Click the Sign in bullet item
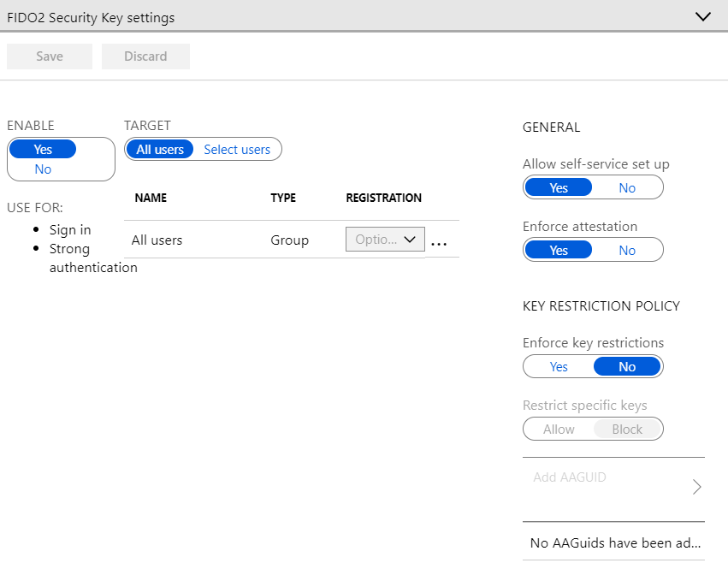The image size is (728, 563). [70, 230]
